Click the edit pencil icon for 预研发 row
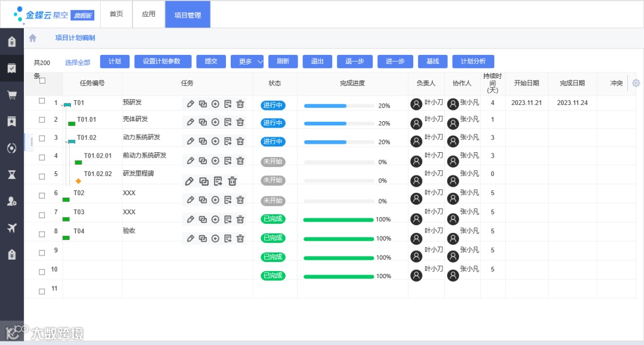Viewport: 644px width, 345px height. (x=190, y=104)
